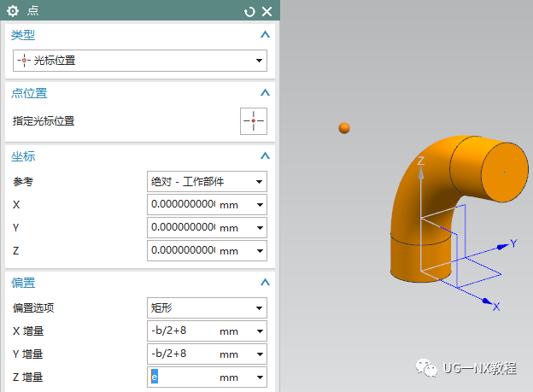Open the Z 增量 options arrow
This screenshot has width=533, height=392.
point(260,377)
